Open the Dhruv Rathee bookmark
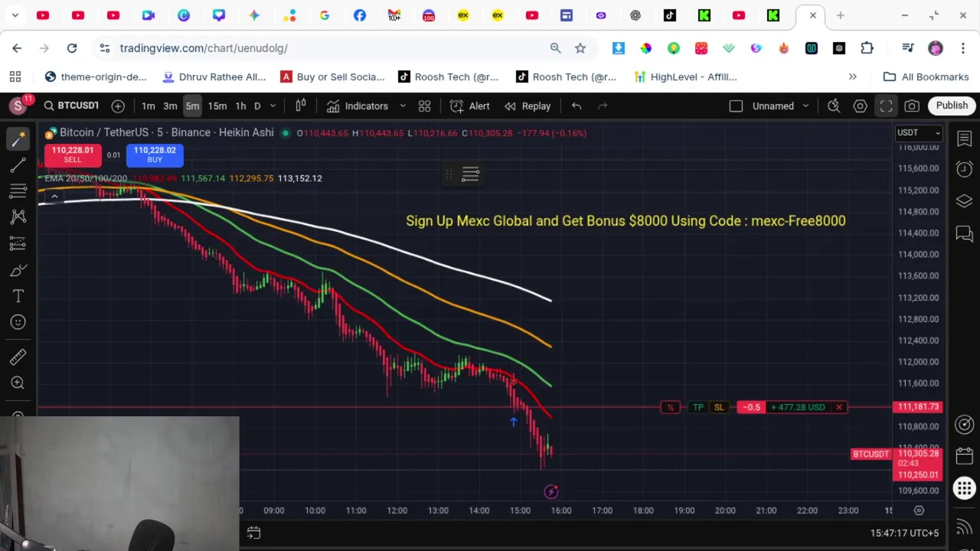This screenshot has width=980, height=551. 214,77
